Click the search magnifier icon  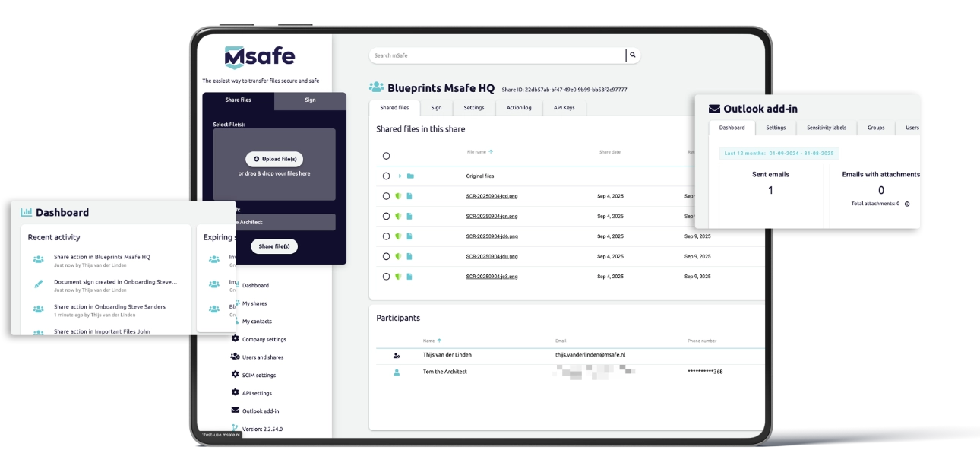(x=631, y=55)
